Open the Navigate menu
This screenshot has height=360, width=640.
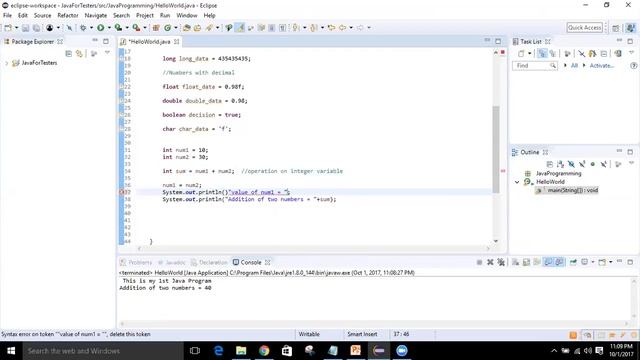(x=96, y=16)
